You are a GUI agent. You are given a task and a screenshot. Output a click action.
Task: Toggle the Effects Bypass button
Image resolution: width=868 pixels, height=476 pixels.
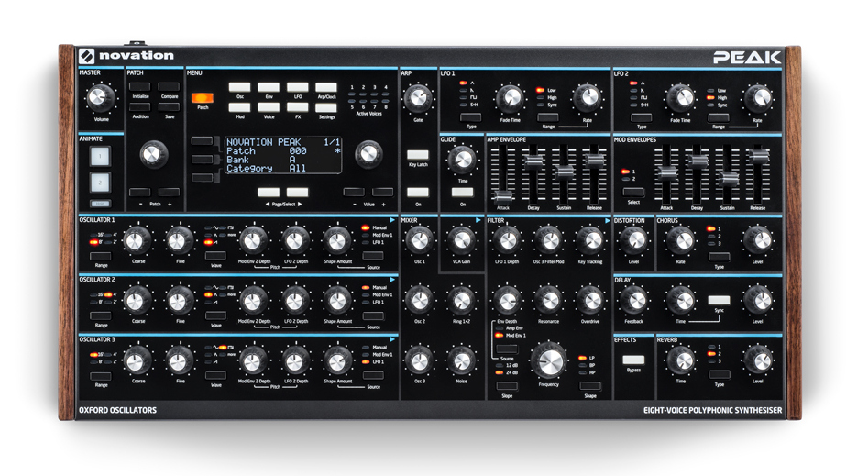pos(633,360)
